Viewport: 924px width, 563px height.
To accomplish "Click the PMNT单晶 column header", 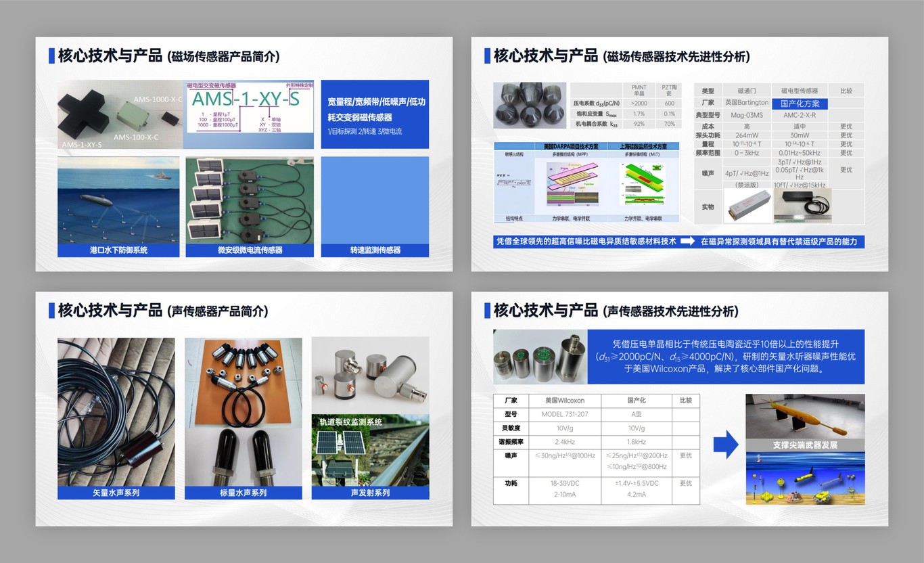I will click(639, 91).
